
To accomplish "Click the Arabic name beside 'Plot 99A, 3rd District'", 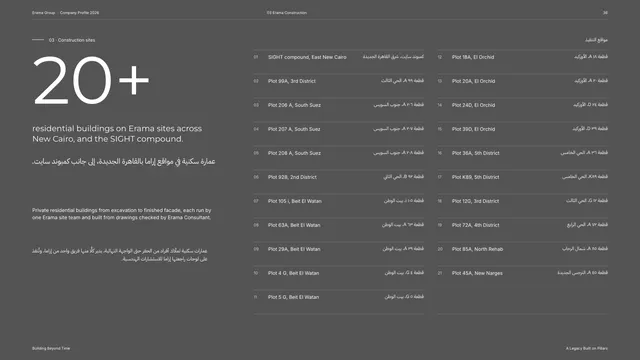I will point(402,81).
